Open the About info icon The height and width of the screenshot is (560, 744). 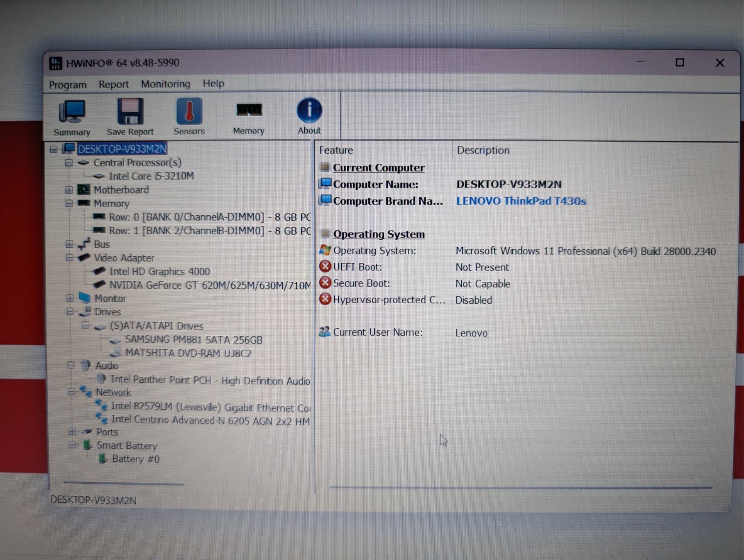(x=309, y=111)
